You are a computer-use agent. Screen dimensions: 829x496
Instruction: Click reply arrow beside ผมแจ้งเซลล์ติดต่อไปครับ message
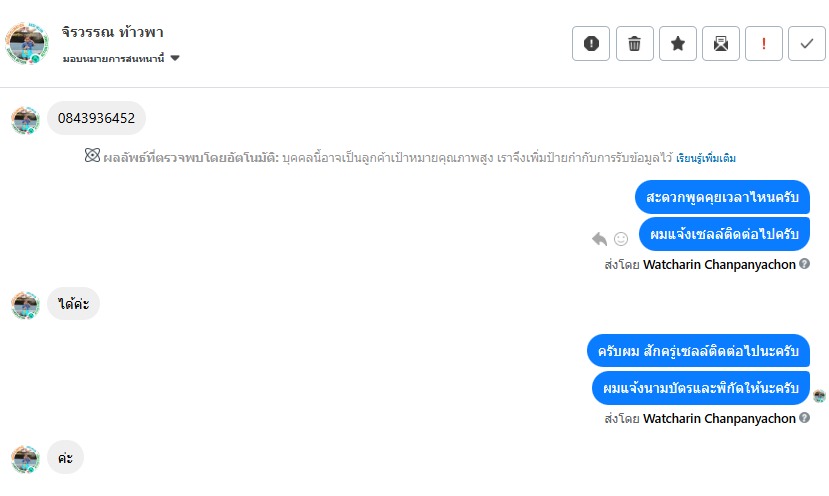coord(599,238)
